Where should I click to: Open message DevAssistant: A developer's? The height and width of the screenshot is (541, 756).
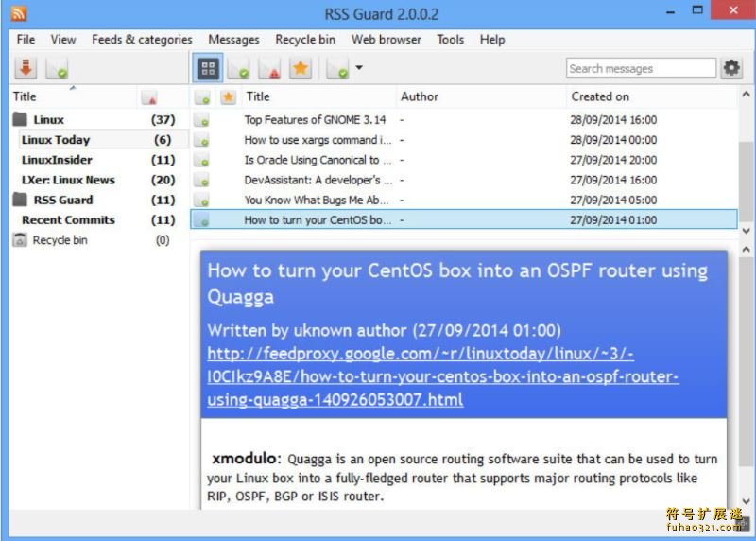(318, 180)
